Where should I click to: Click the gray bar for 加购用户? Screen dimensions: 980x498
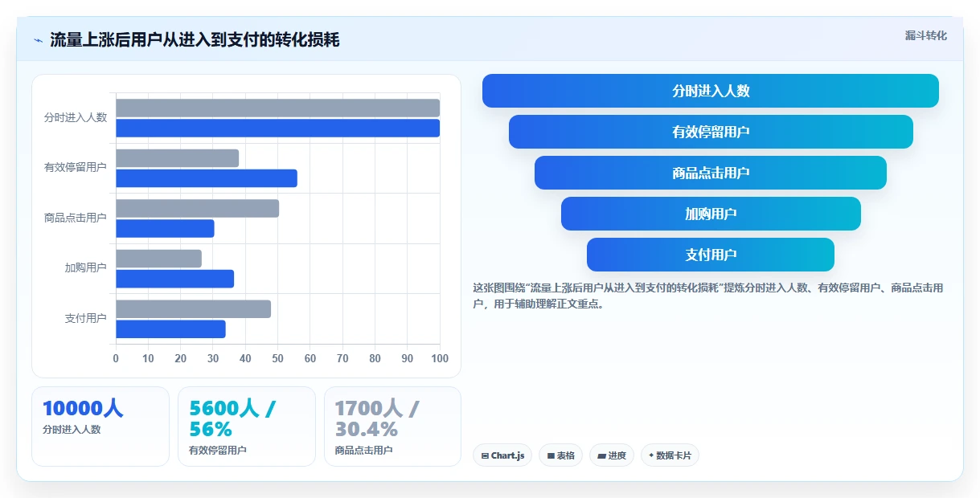158,259
